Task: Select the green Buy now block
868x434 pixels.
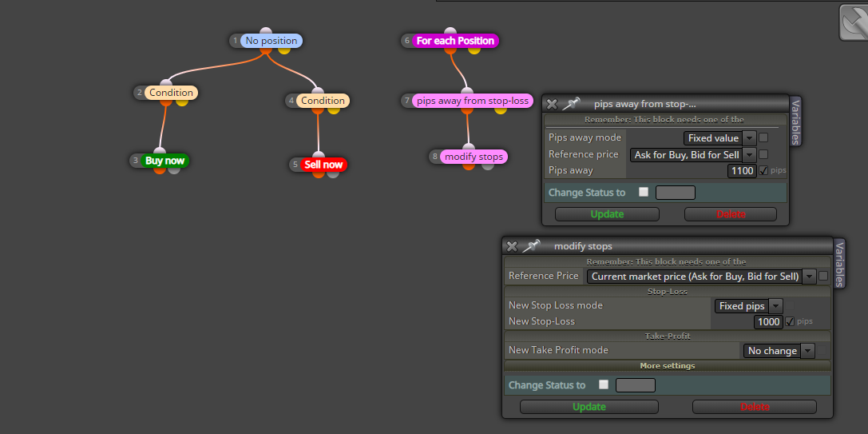Action: tap(165, 161)
